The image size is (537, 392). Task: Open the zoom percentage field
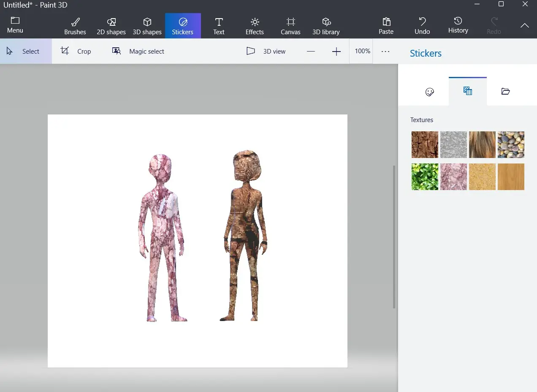click(362, 51)
